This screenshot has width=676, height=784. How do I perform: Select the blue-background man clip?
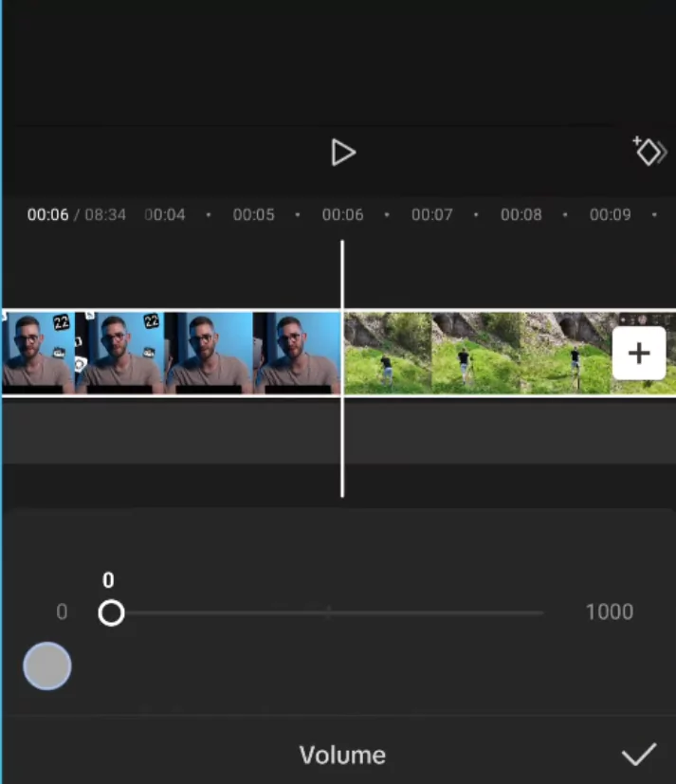[x=171, y=353]
